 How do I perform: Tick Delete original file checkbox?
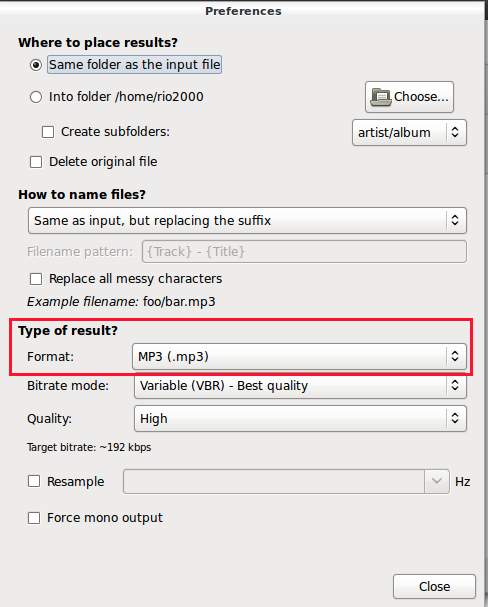point(36,162)
